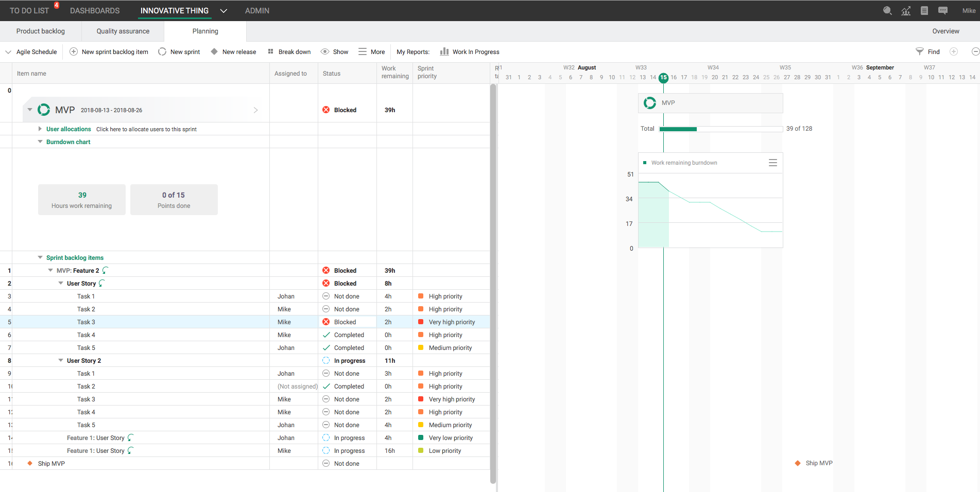Open the notes document icon near Mike
The width and height of the screenshot is (980, 492).
click(924, 10)
